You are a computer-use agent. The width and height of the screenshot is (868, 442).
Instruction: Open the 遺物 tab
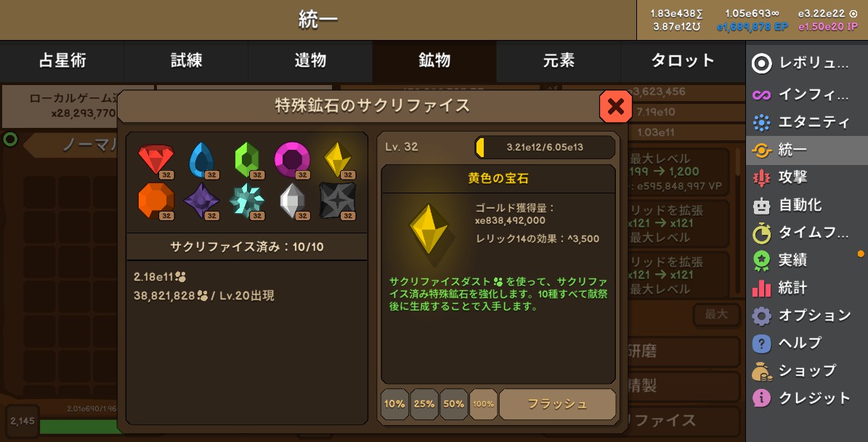pos(310,61)
